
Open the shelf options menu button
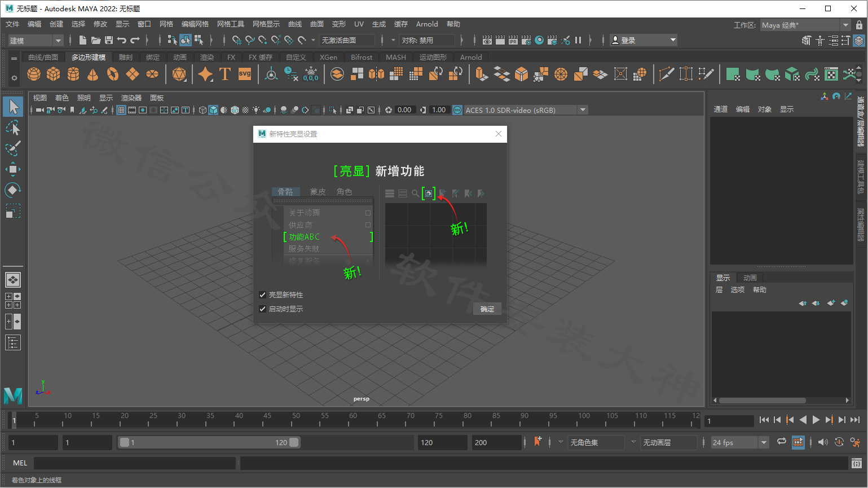pyautogui.click(x=14, y=78)
